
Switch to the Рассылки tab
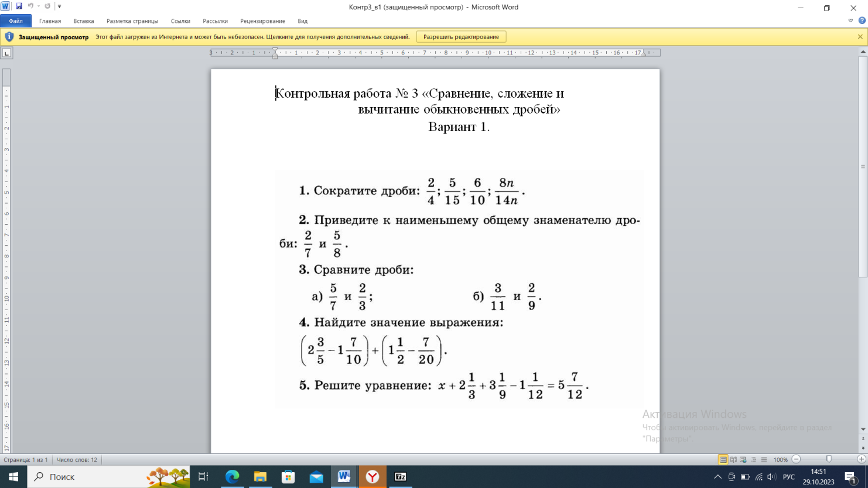(215, 21)
